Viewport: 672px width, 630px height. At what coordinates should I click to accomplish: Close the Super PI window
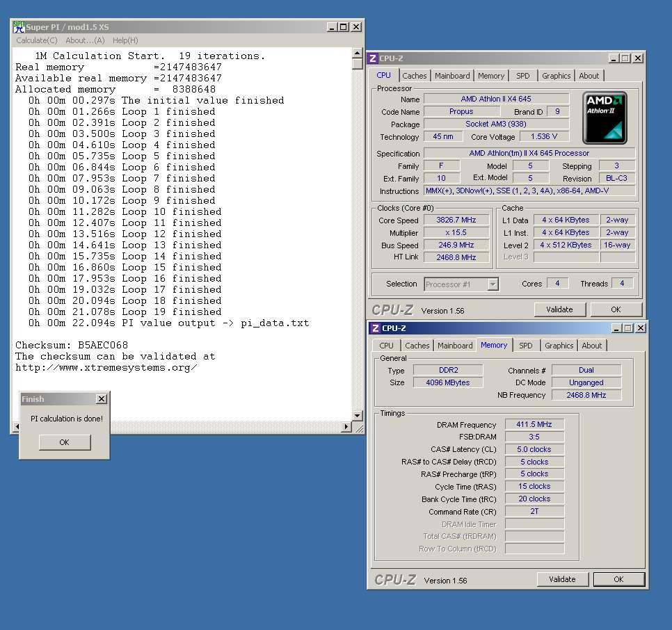[356, 27]
